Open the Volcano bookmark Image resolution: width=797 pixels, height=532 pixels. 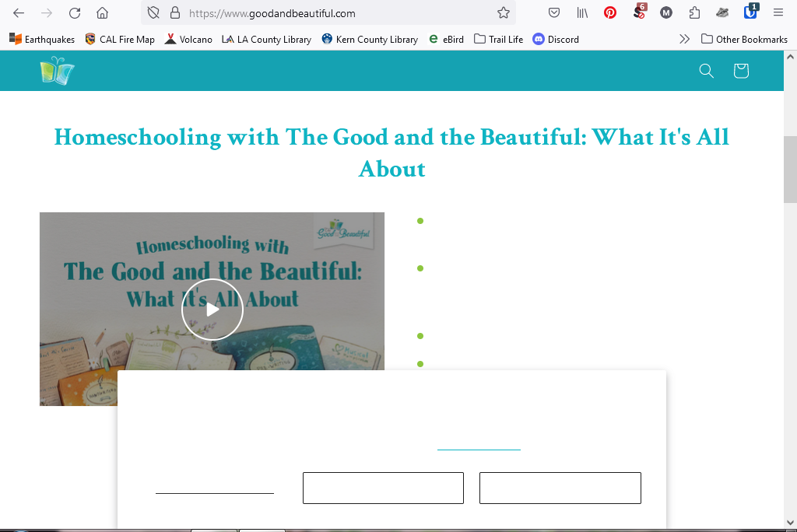click(x=188, y=39)
